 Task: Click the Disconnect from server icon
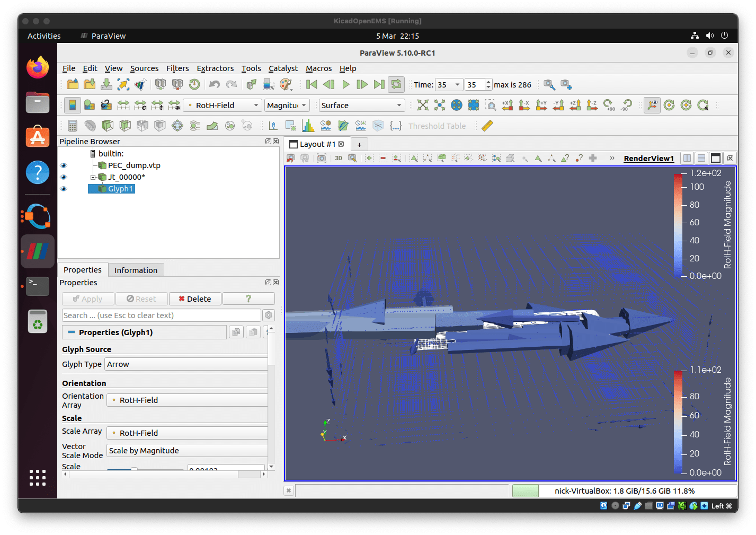[x=177, y=84]
